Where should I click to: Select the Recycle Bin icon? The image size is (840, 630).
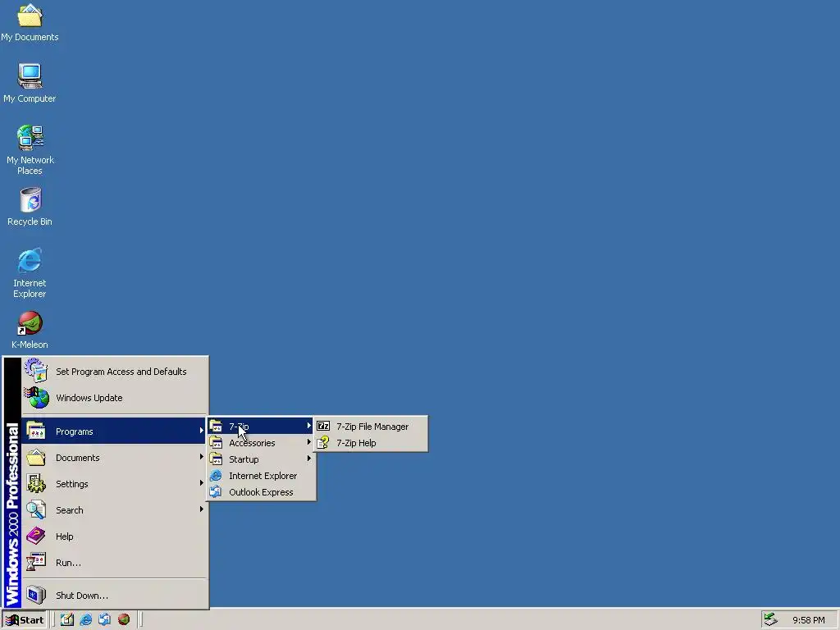pos(30,207)
